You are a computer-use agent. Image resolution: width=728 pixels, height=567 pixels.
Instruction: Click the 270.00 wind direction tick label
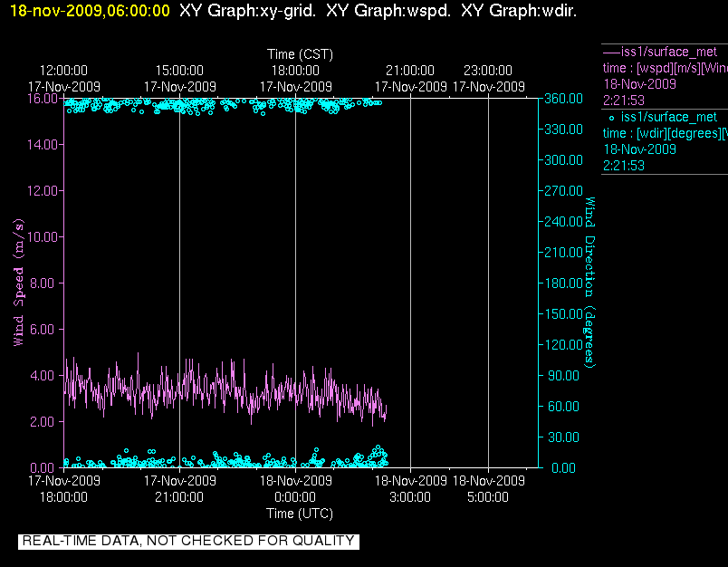(x=563, y=191)
